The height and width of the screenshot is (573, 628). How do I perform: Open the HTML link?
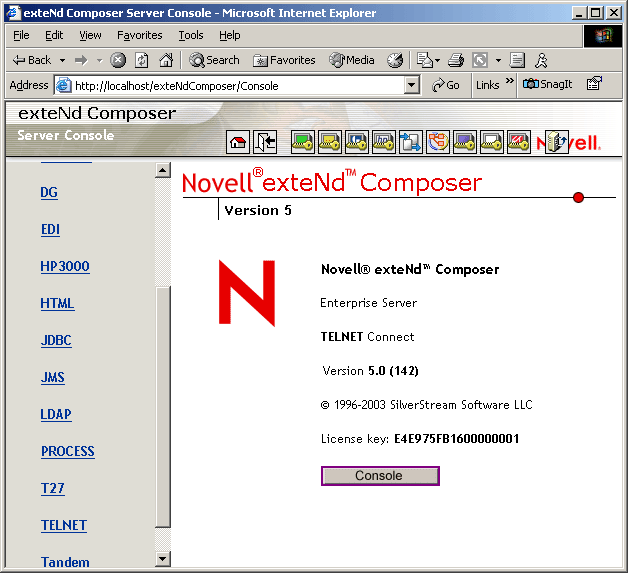[x=57, y=304]
